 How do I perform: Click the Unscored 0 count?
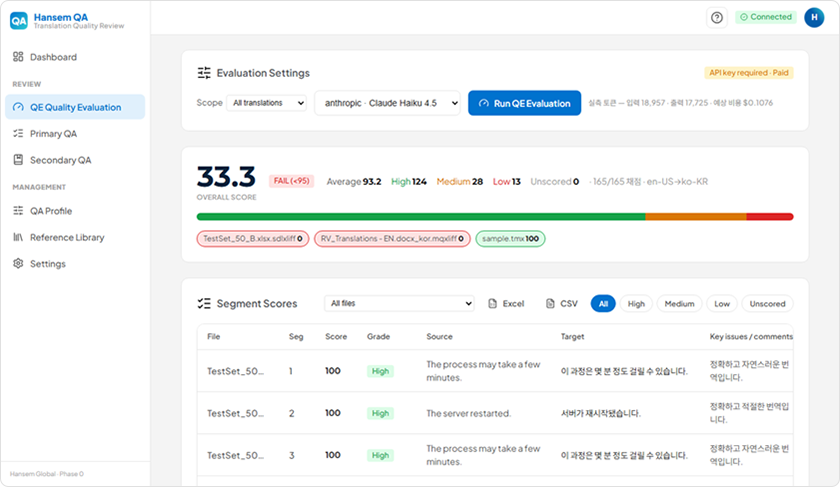(554, 182)
